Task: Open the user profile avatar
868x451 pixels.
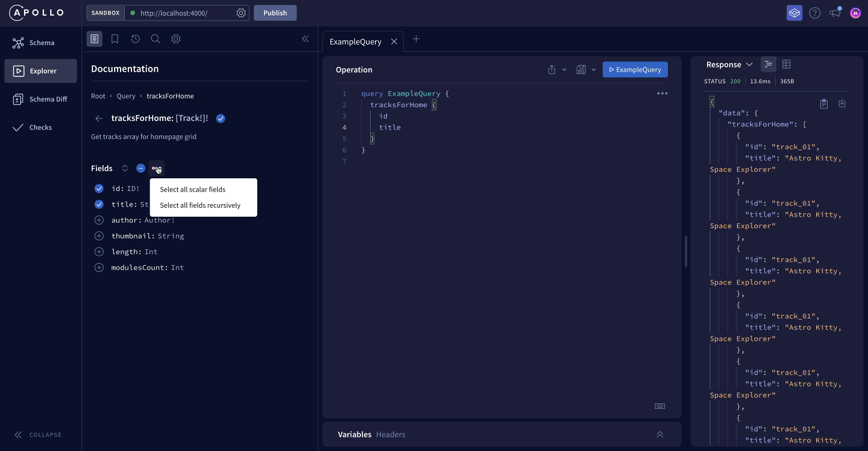Action: click(855, 13)
